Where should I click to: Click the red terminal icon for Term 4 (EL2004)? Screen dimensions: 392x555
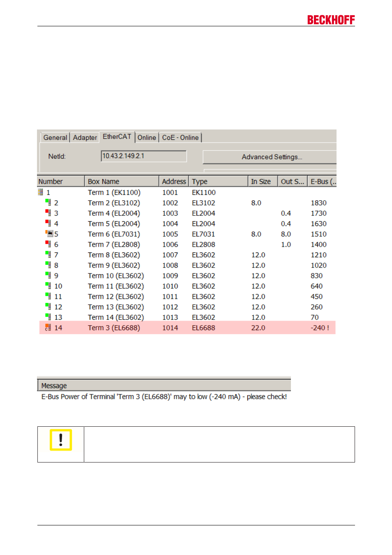click(x=48, y=213)
